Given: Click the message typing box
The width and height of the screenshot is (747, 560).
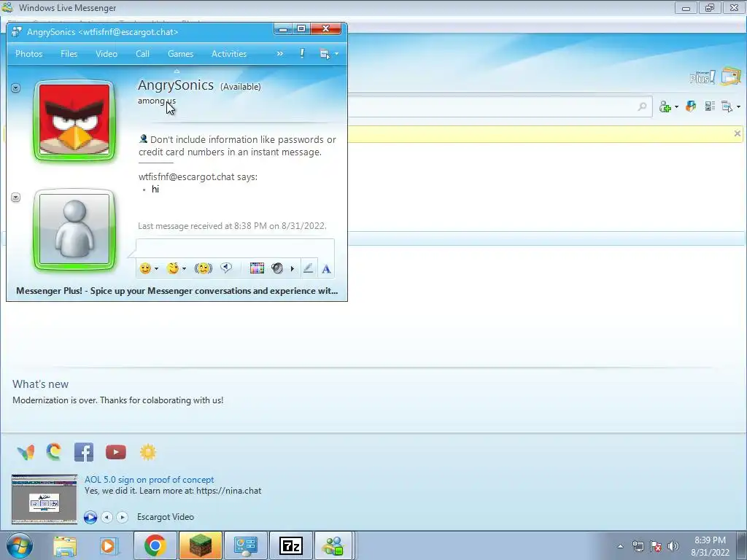Looking at the screenshot, I should pyautogui.click(x=236, y=249).
